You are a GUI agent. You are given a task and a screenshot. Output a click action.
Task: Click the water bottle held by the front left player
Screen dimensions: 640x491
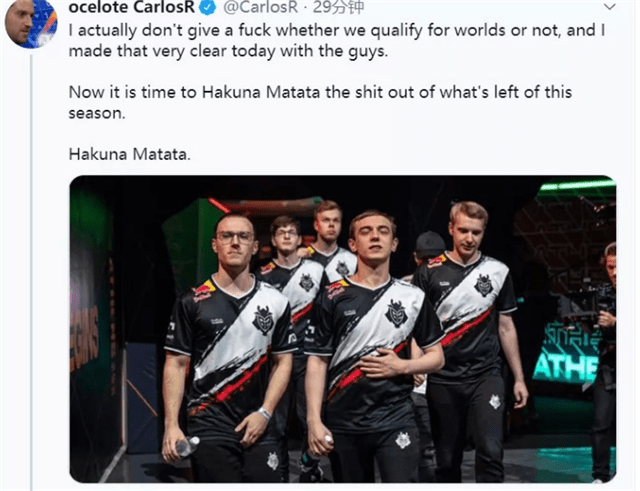[x=187, y=446]
